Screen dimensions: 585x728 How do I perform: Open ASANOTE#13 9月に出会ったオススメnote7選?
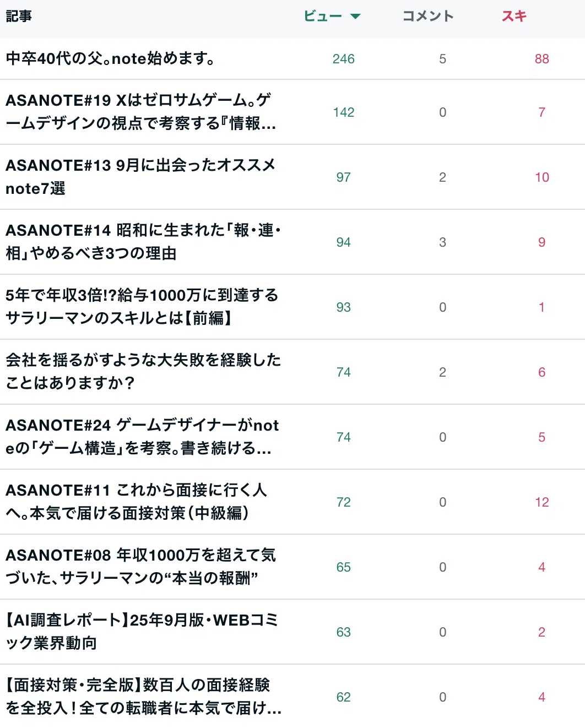[x=140, y=177]
